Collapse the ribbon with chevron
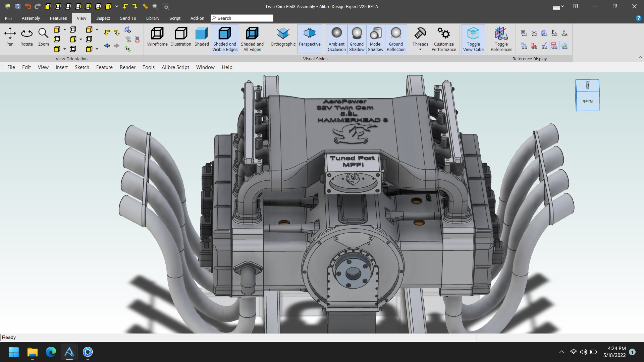This screenshot has width=644, height=362. point(641,57)
